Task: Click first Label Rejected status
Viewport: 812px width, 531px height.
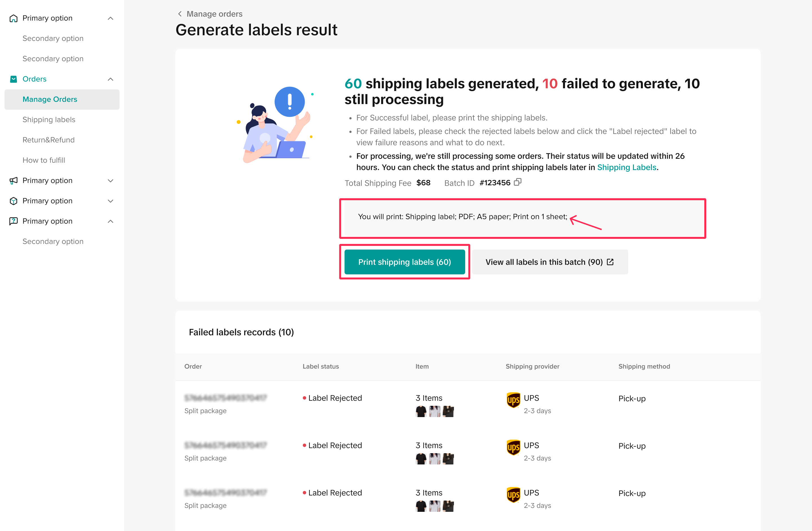Action: (x=335, y=398)
